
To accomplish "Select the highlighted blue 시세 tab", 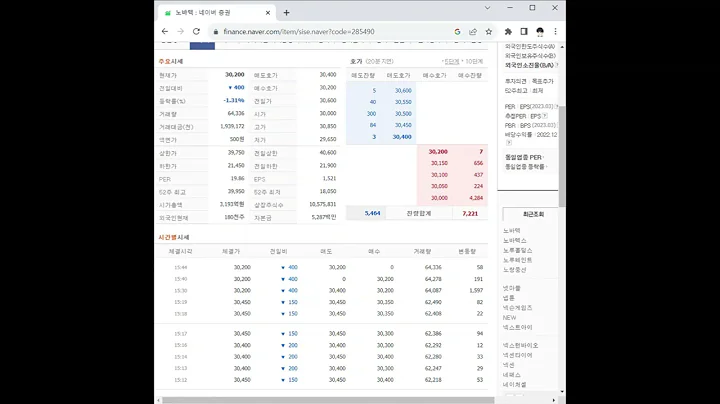I will point(202,45).
